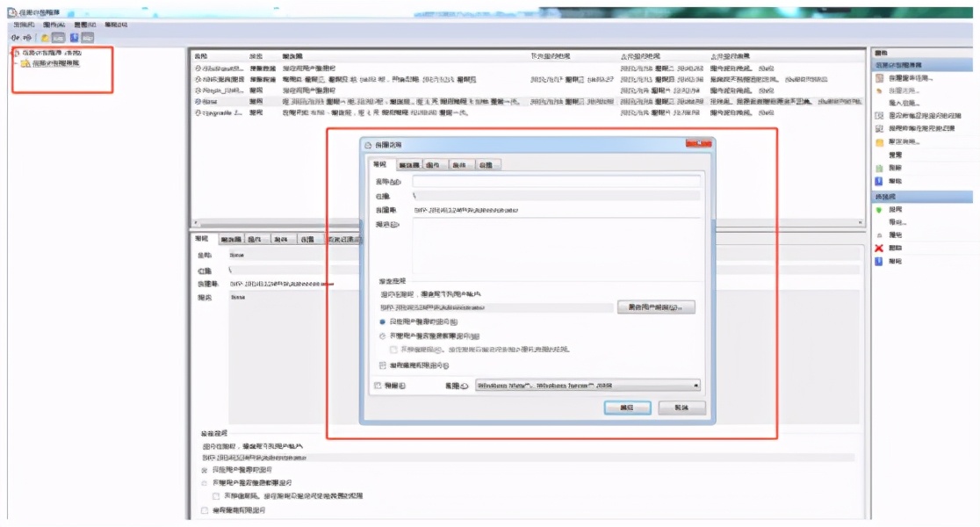
Task: Sort by the Next Run Time column header
Action: 551,56
